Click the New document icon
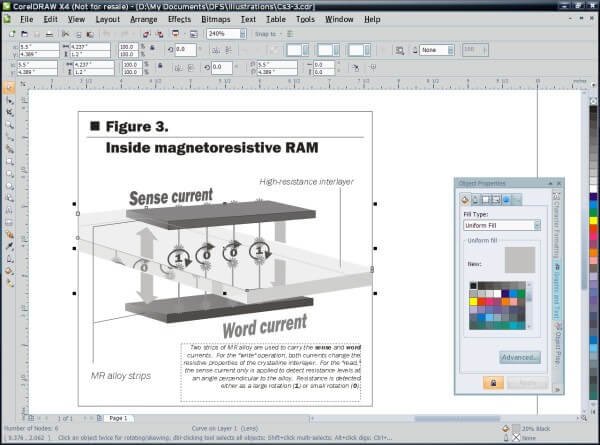The image size is (600, 445). click(x=12, y=34)
